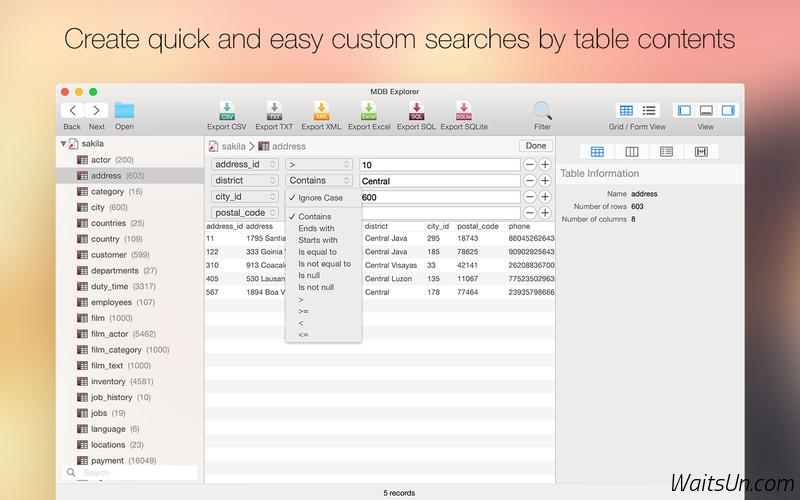Close the Contains operator dropdown

coord(319,181)
